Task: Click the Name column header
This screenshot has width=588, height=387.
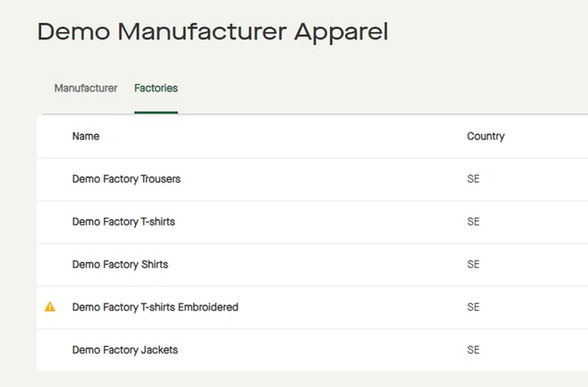Action: click(86, 137)
